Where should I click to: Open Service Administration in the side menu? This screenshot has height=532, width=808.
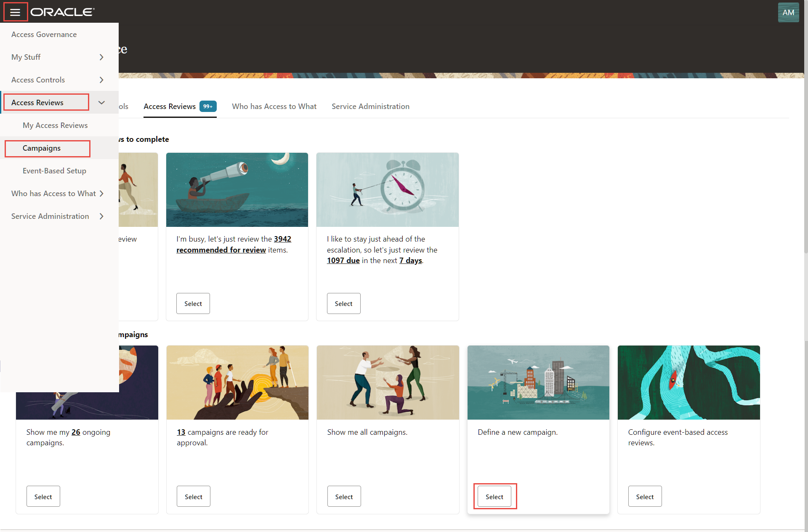click(50, 216)
